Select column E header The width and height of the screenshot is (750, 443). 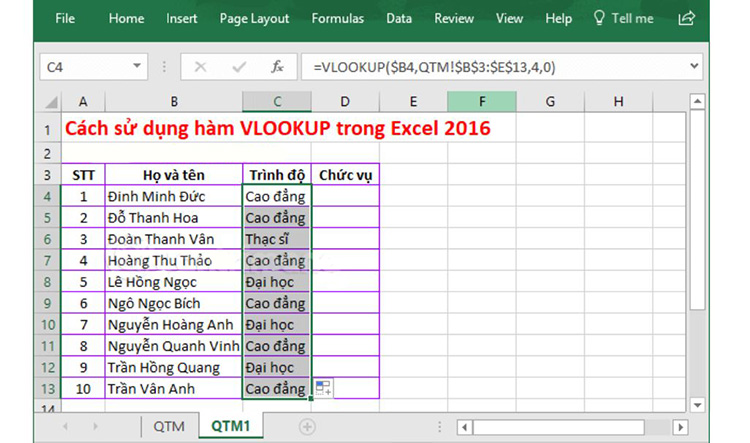(x=413, y=102)
